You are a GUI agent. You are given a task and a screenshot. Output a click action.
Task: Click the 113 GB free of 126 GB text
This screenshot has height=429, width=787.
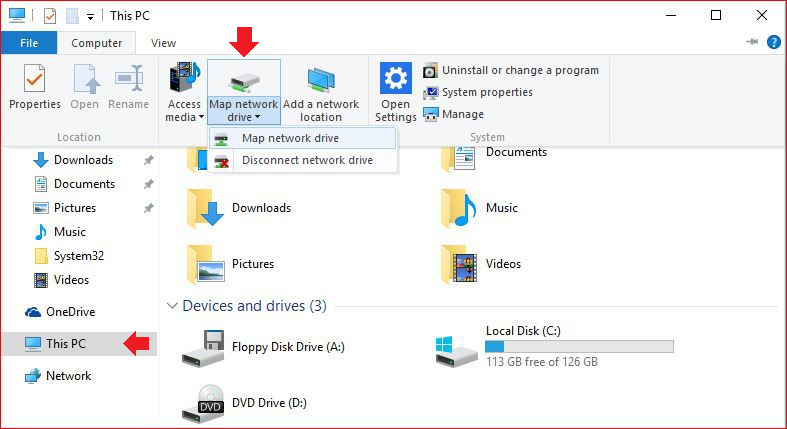542,362
